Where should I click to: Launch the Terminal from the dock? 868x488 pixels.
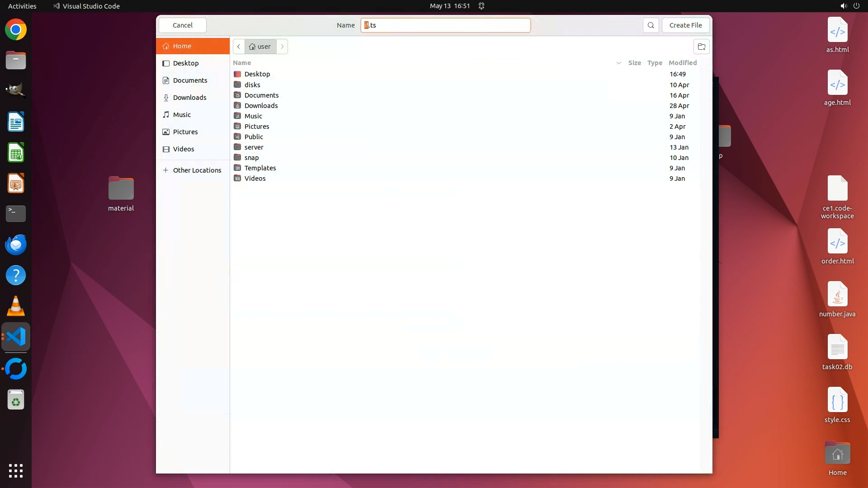click(x=16, y=214)
